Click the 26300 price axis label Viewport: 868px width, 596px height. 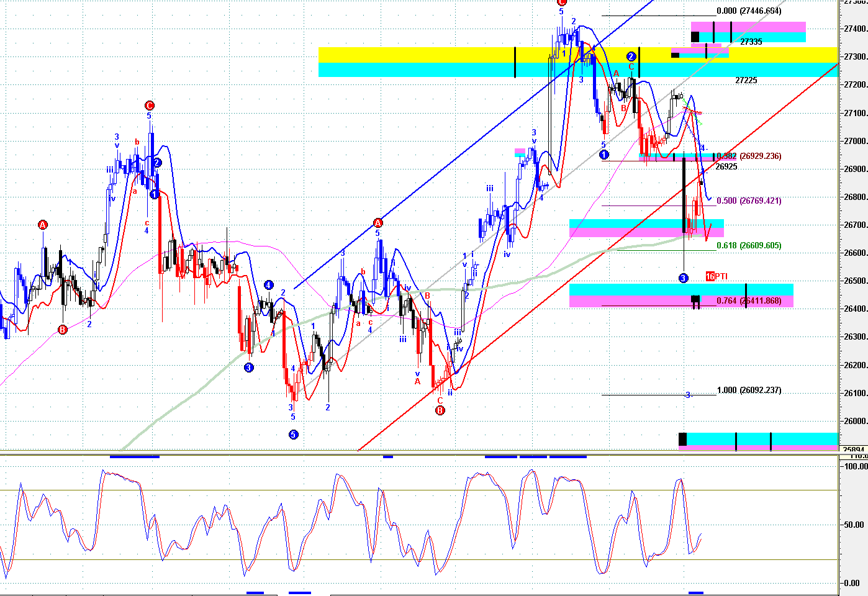[x=855, y=337]
